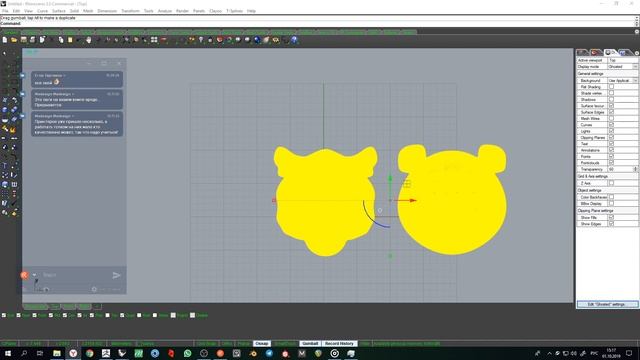The width and height of the screenshot is (640, 360).
Task: Open the Surface menu
Action: click(x=59, y=11)
